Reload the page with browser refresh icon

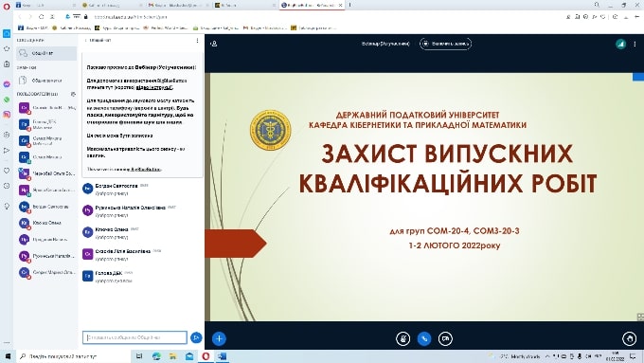(x=41, y=17)
